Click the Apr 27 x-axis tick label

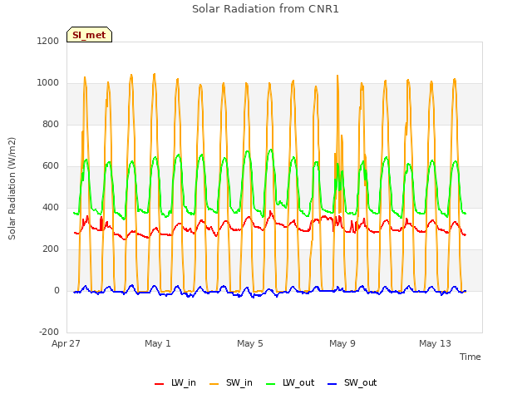[66, 343]
